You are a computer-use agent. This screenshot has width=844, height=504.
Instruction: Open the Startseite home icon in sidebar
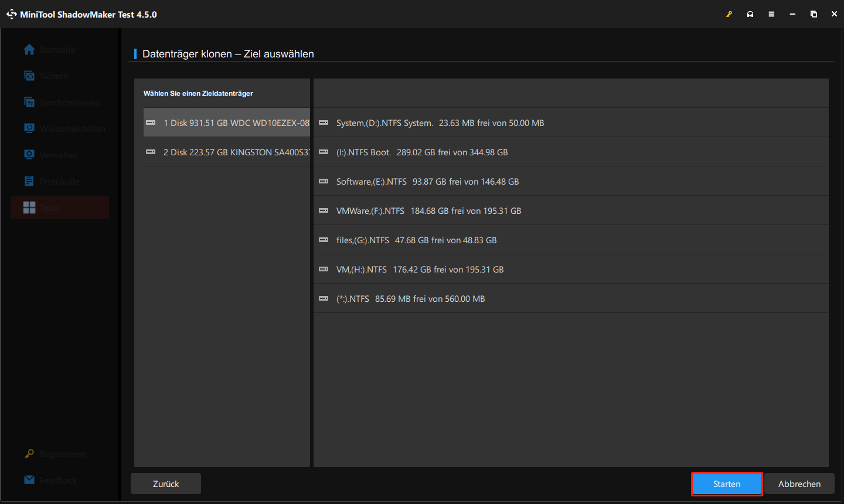coord(29,50)
